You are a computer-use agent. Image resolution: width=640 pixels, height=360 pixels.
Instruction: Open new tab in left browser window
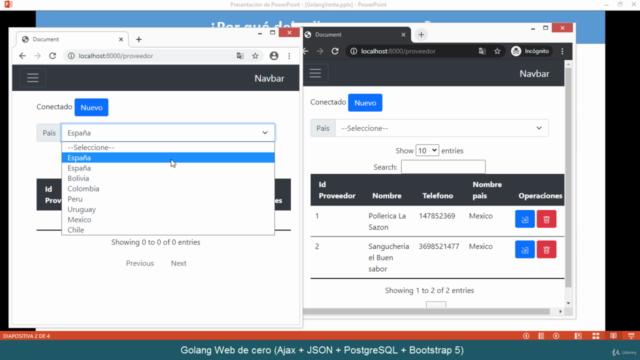tap(139, 40)
